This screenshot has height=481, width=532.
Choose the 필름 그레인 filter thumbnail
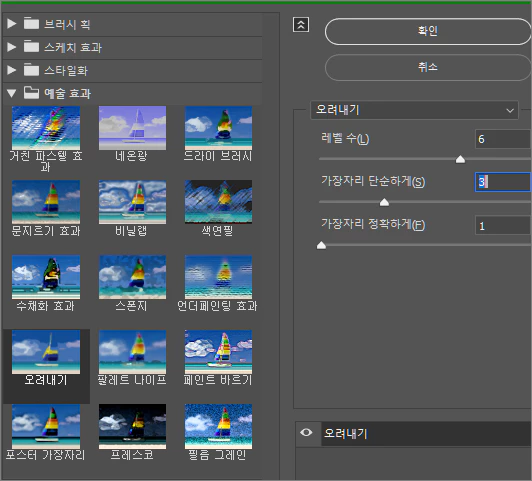coord(218,426)
